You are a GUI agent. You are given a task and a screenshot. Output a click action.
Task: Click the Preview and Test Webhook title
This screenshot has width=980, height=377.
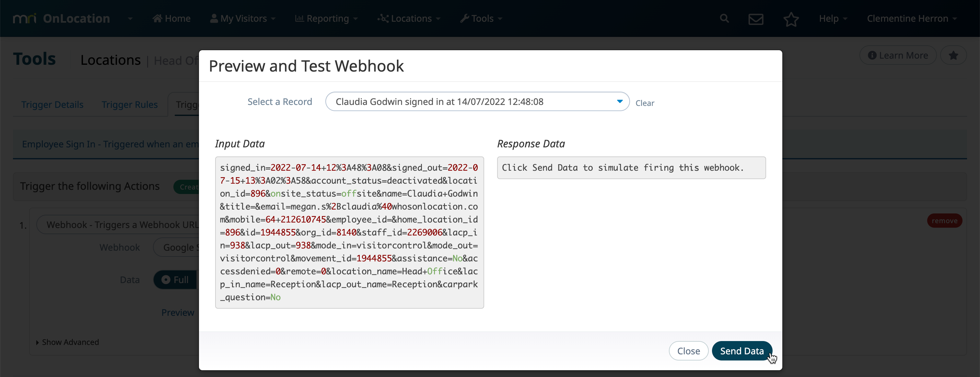pyautogui.click(x=306, y=66)
